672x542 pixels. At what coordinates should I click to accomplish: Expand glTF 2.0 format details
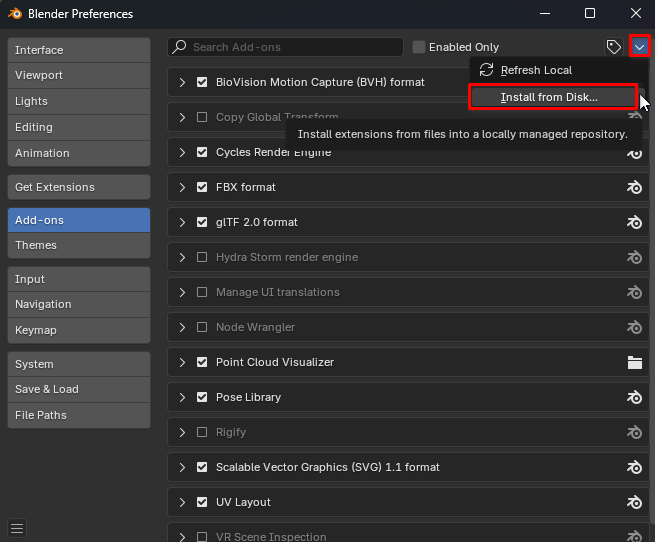(x=182, y=222)
